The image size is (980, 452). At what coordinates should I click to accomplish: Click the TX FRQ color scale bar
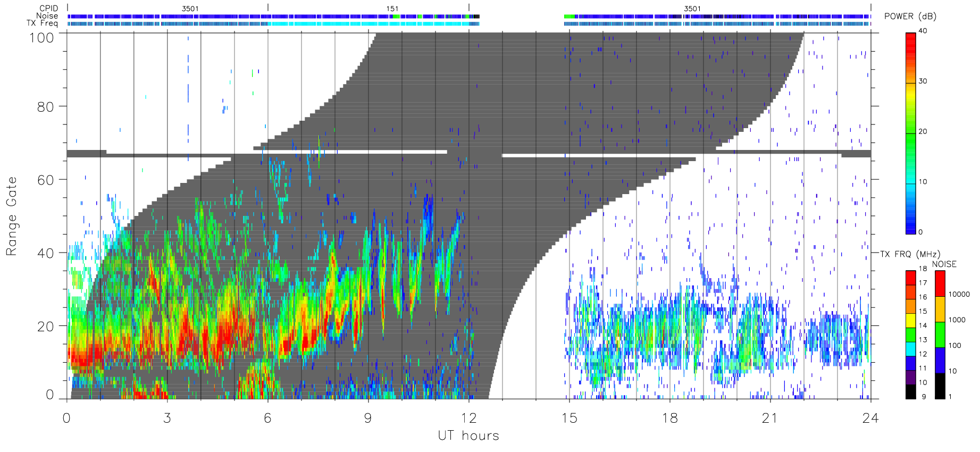click(x=910, y=334)
